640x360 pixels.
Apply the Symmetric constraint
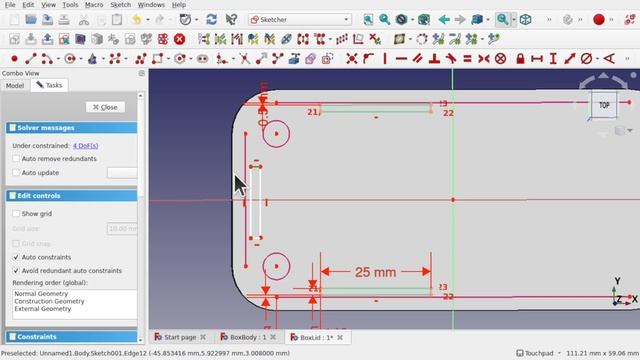484,59
